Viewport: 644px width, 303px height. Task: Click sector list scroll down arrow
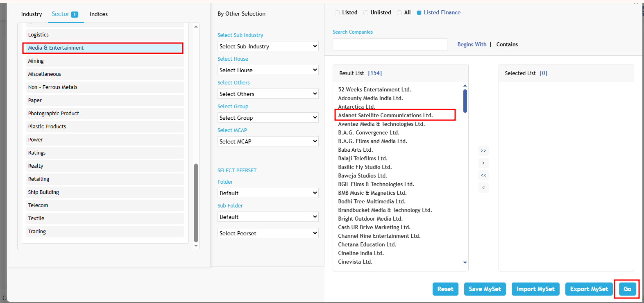click(x=196, y=246)
